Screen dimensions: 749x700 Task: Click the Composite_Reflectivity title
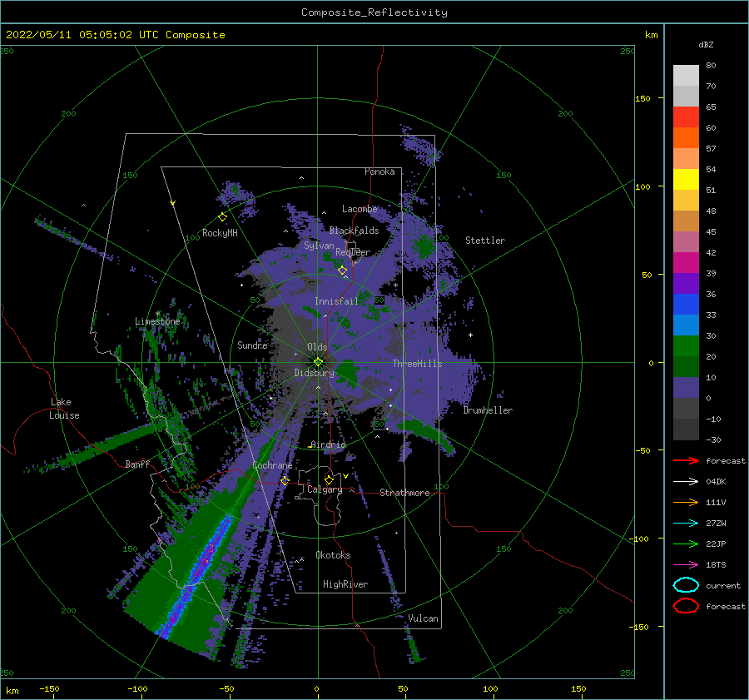click(374, 12)
